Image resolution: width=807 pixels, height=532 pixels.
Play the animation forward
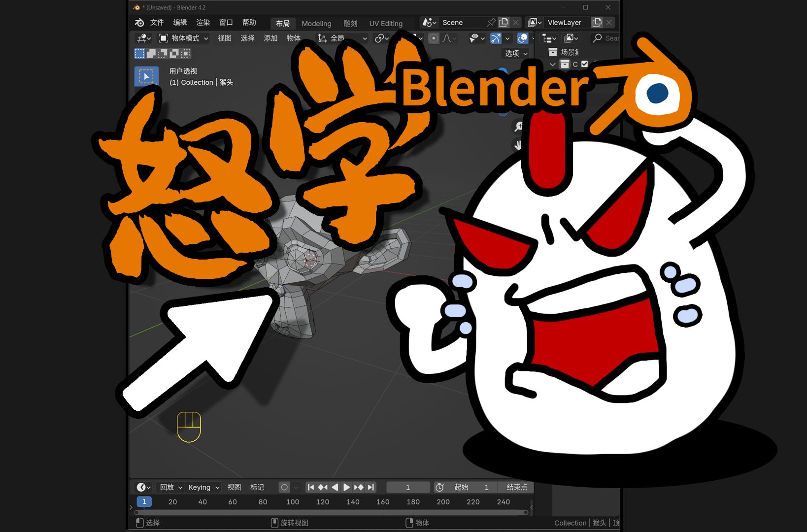(347, 487)
